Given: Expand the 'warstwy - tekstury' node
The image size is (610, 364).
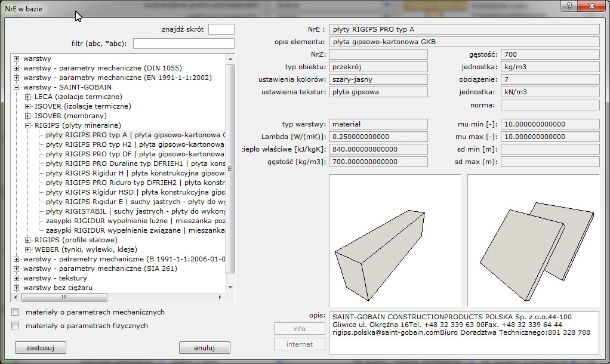Looking at the screenshot, I should [16, 279].
